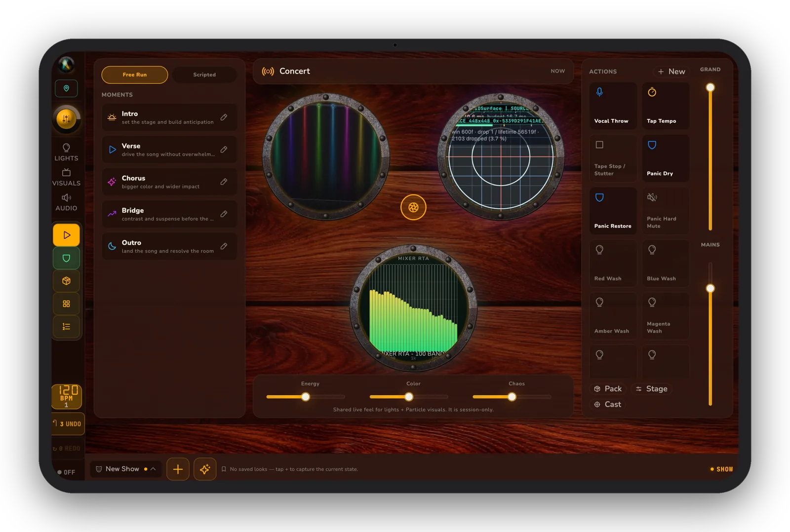This screenshot has width=790, height=532.
Task: Open the Lights section
Action: [x=66, y=152]
